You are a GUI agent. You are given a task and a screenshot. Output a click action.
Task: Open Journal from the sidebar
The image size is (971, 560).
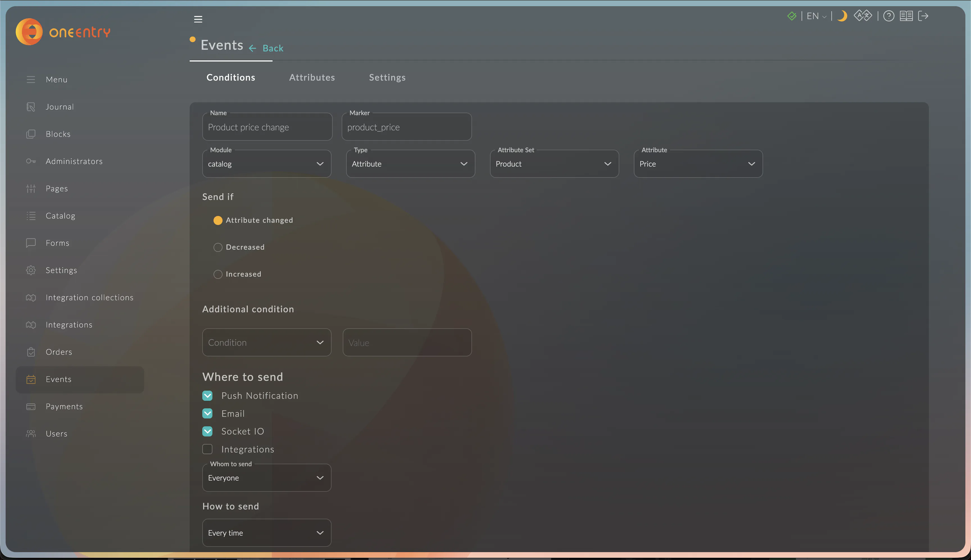[x=60, y=107]
